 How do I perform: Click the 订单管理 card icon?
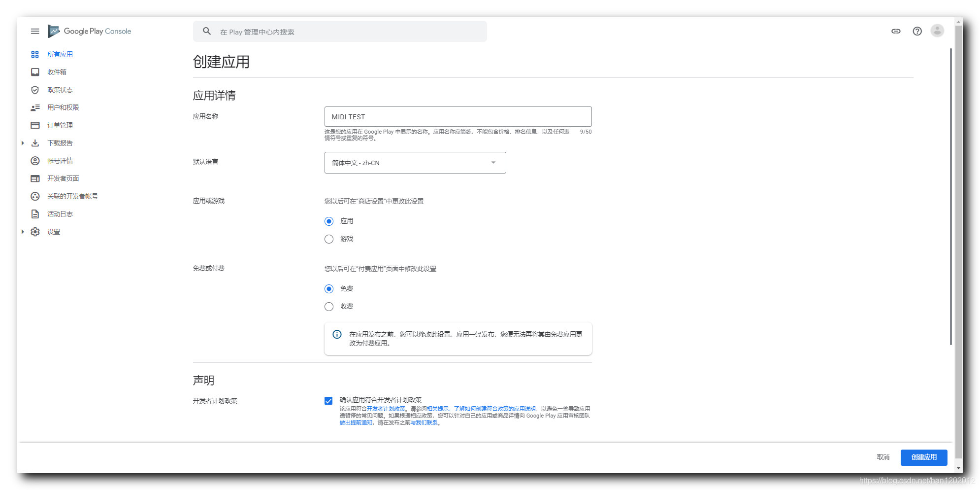coord(35,125)
